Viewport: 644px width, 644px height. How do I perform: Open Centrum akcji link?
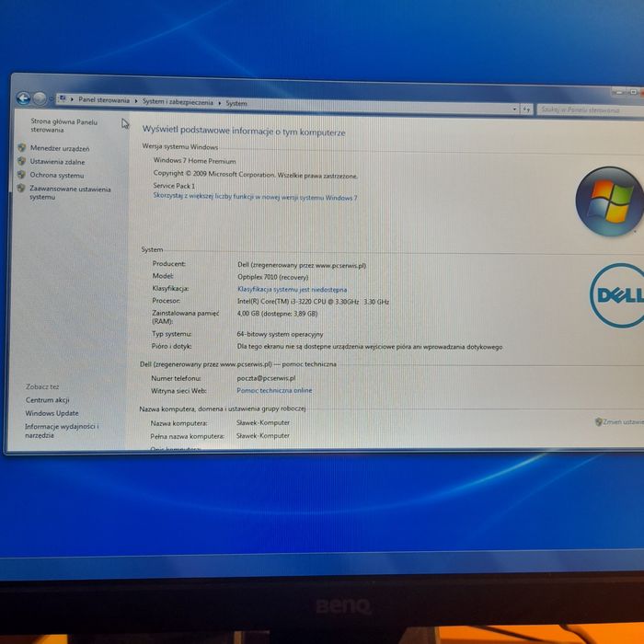point(47,399)
